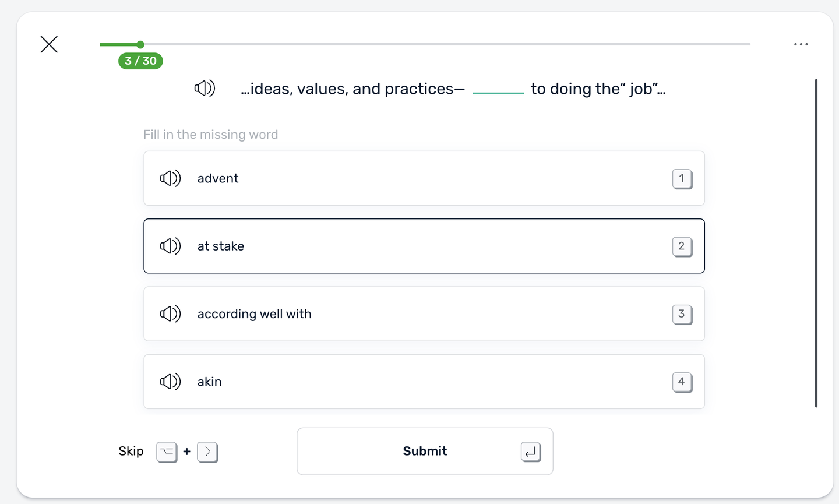The image size is (839, 504).
Task: Click the Enter key icon on Submit
Action: pos(530,452)
